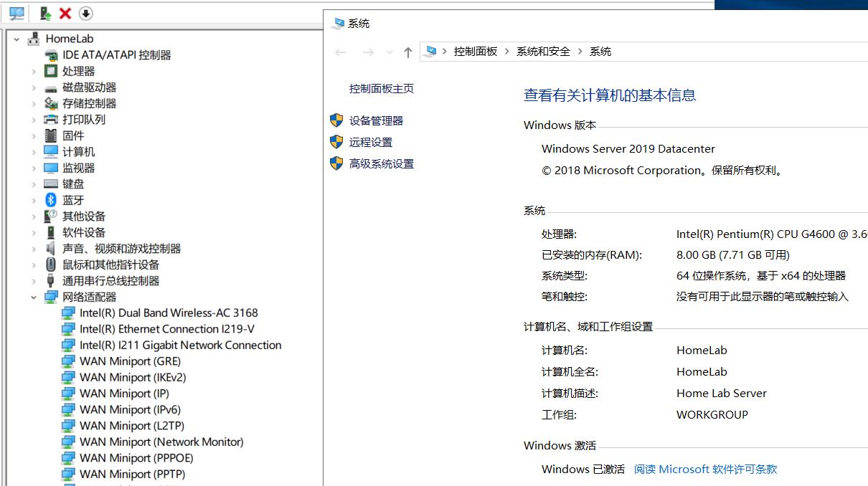Viewport: 868px width, 486px height.
Task: Select WAN Miniport (PPTP)
Action: click(x=132, y=475)
